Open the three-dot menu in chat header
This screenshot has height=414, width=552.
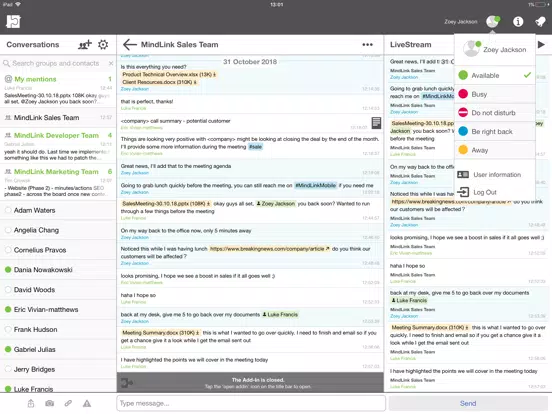pos(367,44)
